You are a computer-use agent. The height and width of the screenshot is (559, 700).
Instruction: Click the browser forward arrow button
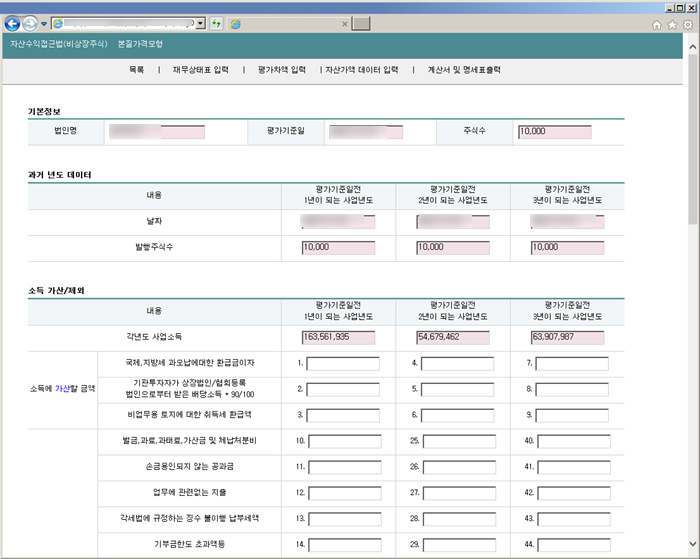tap(30, 24)
